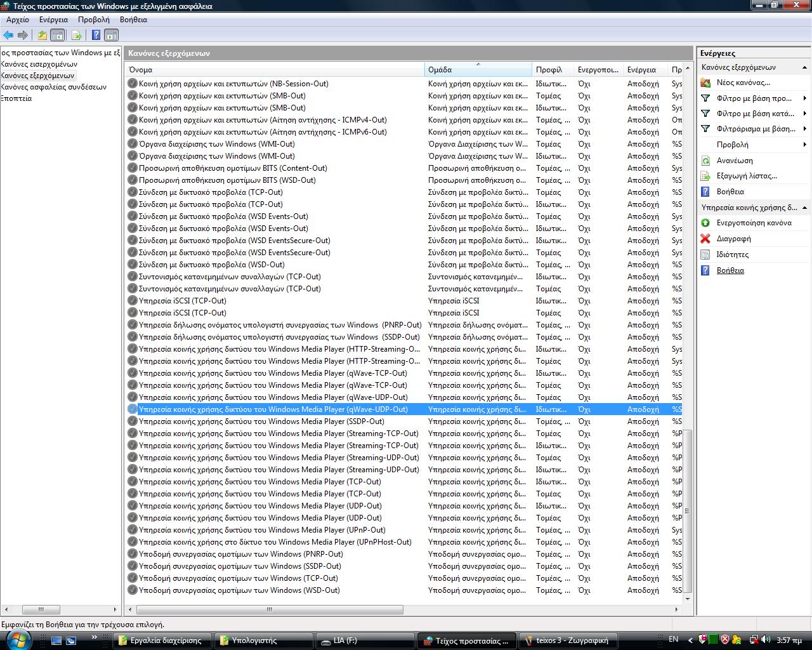Collapse Κανόνες εξερχόμενων section in actions pane
This screenshot has height=650, width=812.
click(804, 67)
